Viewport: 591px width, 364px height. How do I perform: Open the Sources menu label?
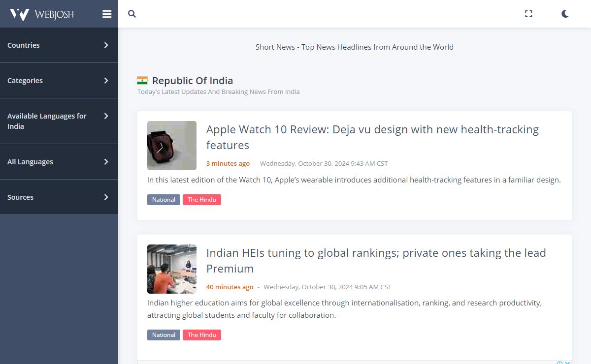point(21,197)
